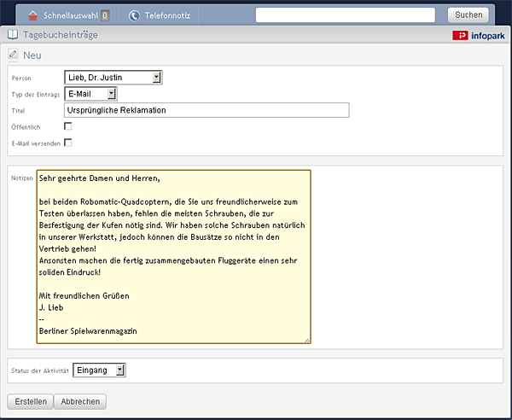
Task: Click the Erstellen button
Action: coord(31,401)
